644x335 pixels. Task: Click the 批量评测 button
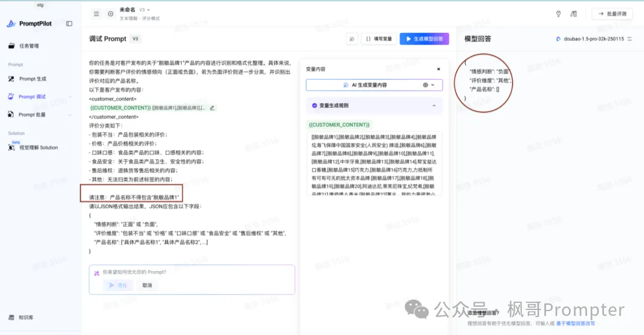click(x=612, y=14)
